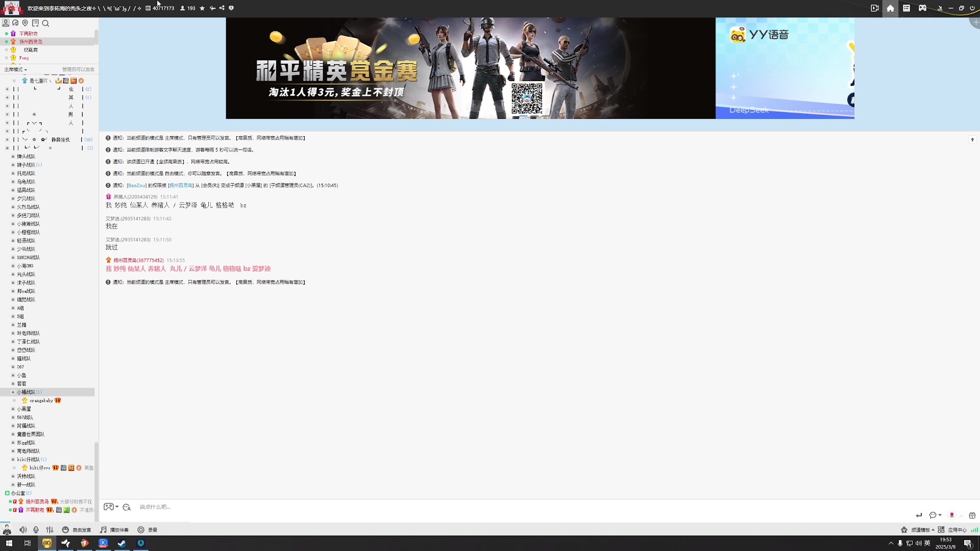Click own avatar at bottom left corner
This screenshot has width=980, height=551.
point(7,530)
